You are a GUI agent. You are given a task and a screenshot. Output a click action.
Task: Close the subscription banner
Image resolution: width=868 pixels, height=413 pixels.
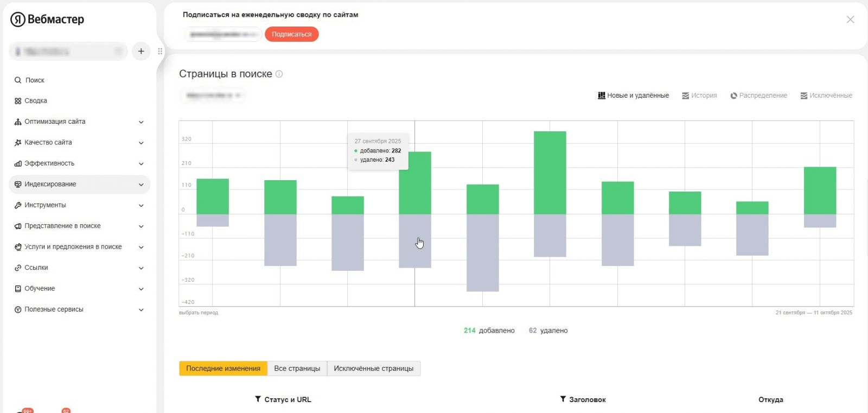click(x=850, y=20)
